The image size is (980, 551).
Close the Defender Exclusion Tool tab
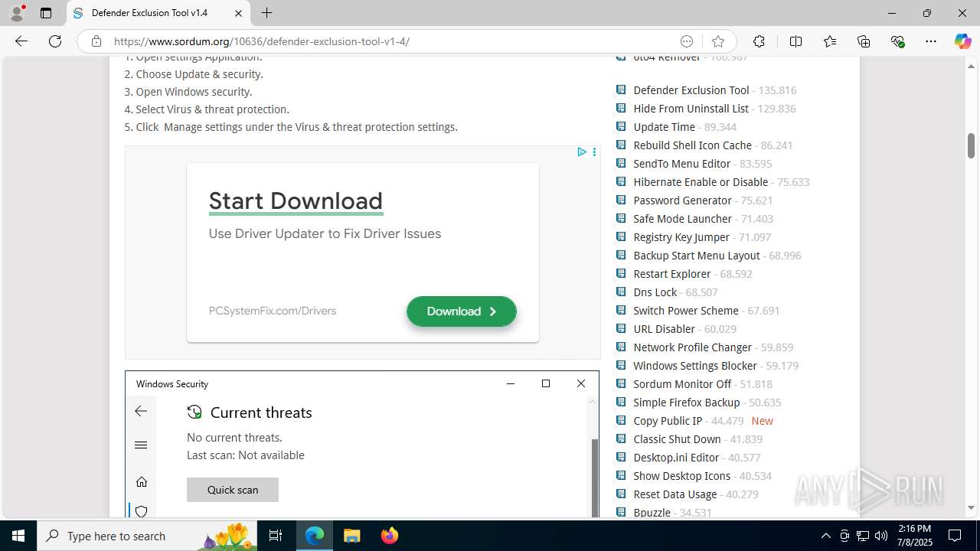(x=238, y=13)
